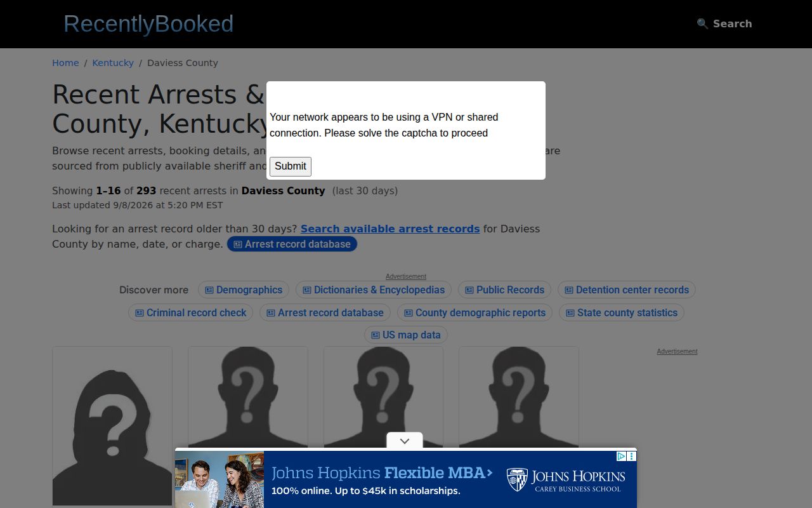Click the 'Daviess County' breadcrumb text
The height and width of the screenshot is (508, 812).
coord(183,63)
